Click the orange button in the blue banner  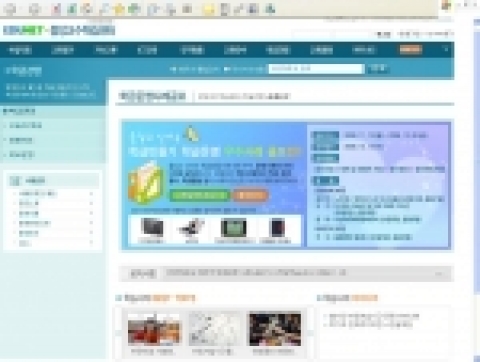pos(250,195)
